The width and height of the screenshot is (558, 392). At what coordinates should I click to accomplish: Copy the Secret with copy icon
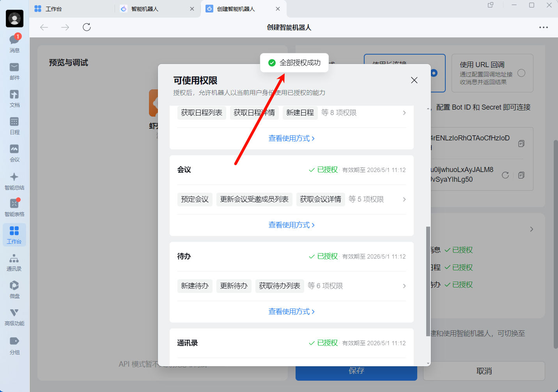(x=521, y=175)
